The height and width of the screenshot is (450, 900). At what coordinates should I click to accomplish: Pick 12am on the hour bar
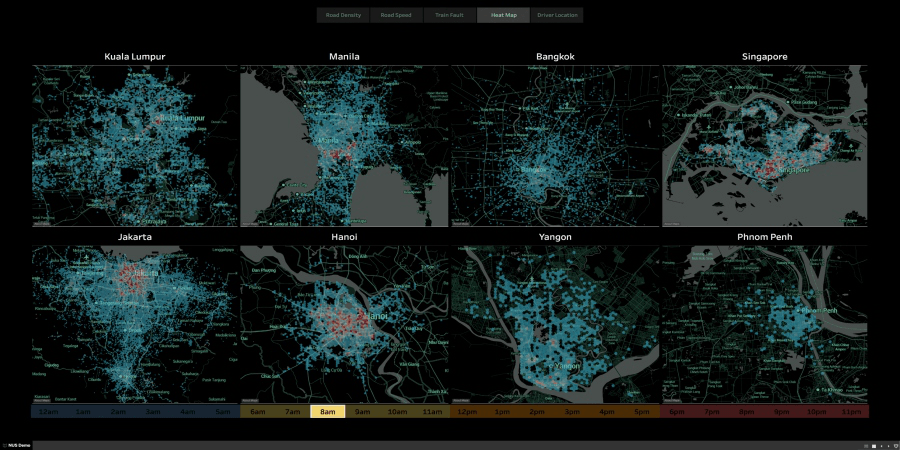click(49, 412)
